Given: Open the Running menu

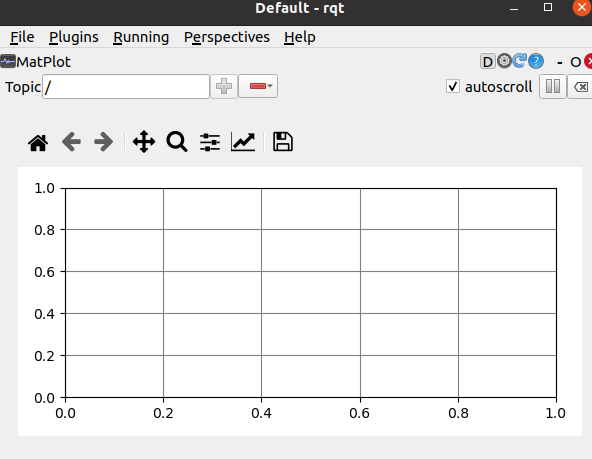Looking at the screenshot, I should [141, 37].
